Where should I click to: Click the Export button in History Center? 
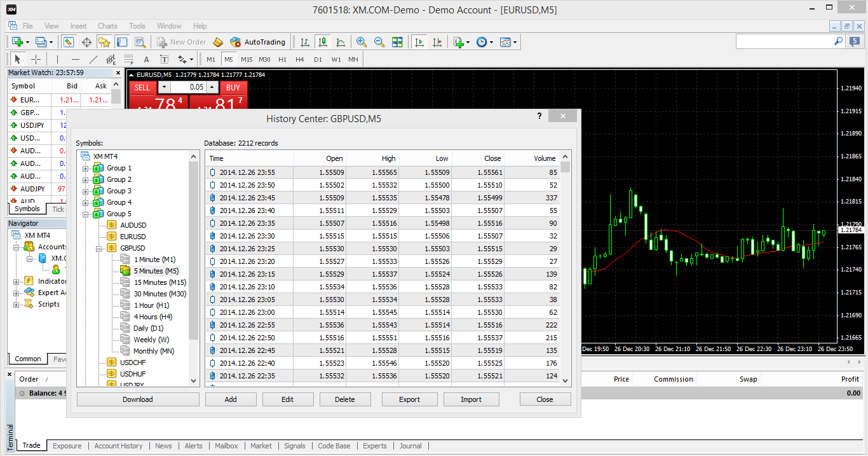click(409, 399)
